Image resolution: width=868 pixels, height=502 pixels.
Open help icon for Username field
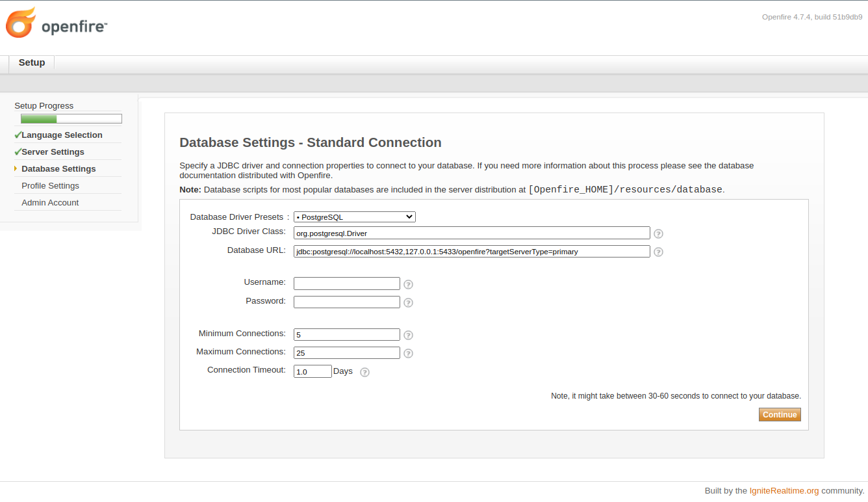(x=408, y=285)
